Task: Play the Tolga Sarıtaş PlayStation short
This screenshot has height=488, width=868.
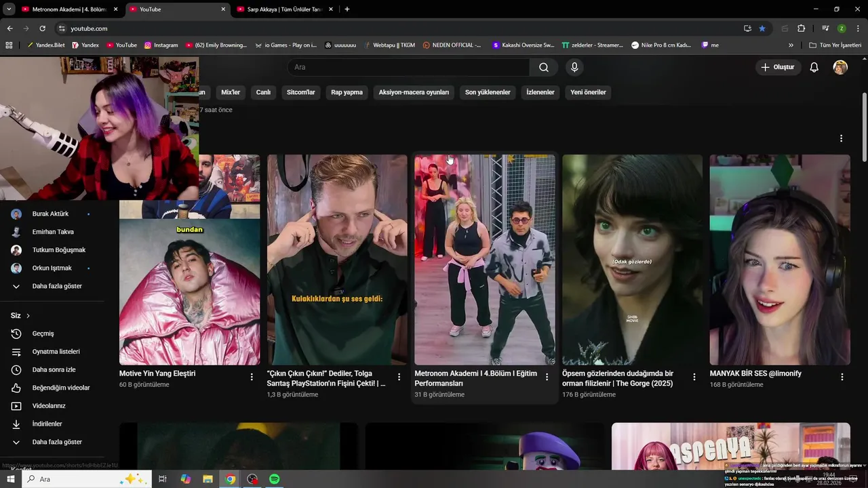Action: point(337,260)
